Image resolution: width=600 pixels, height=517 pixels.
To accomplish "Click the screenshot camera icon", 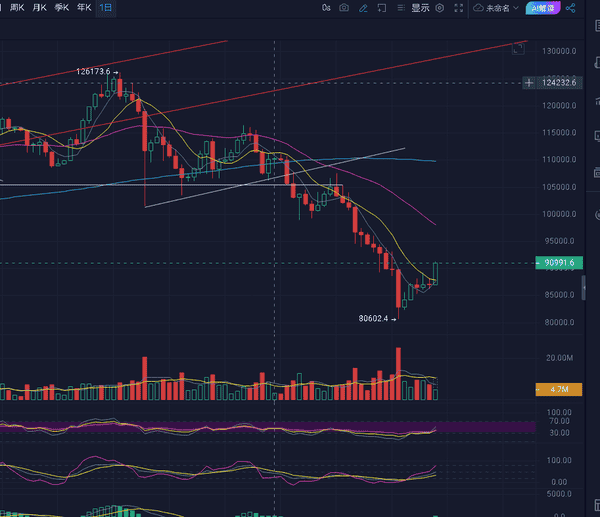I will tap(344, 7).
